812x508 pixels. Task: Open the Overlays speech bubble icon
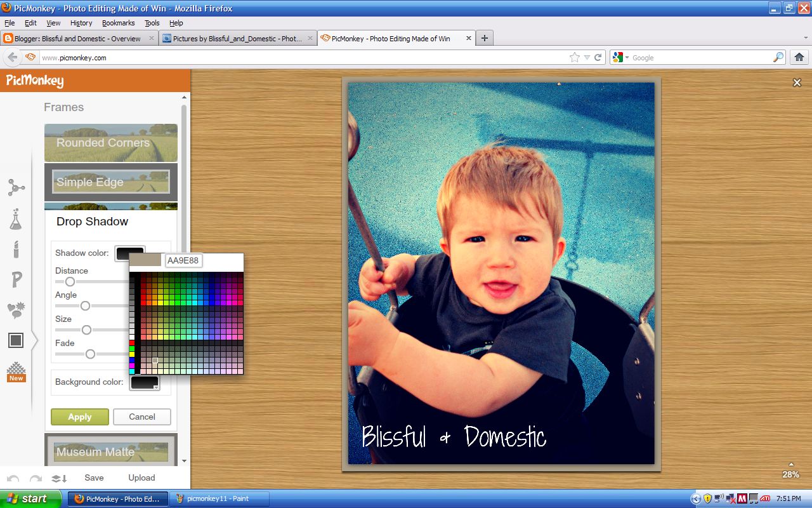(x=16, y=310)
